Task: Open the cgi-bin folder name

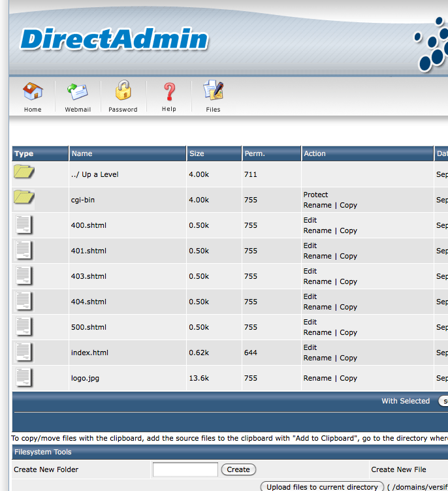Action: tap(83, 200)
